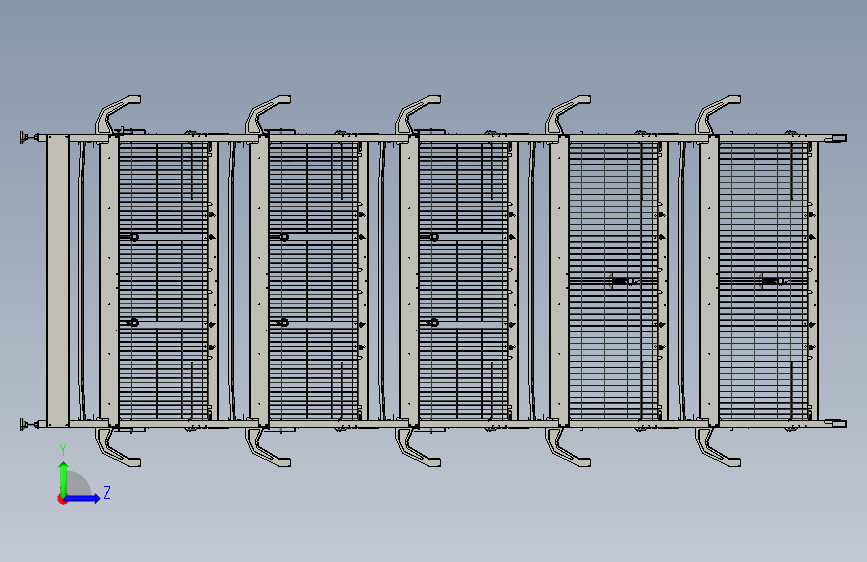Click the Y label on the orientation triad

63,450
